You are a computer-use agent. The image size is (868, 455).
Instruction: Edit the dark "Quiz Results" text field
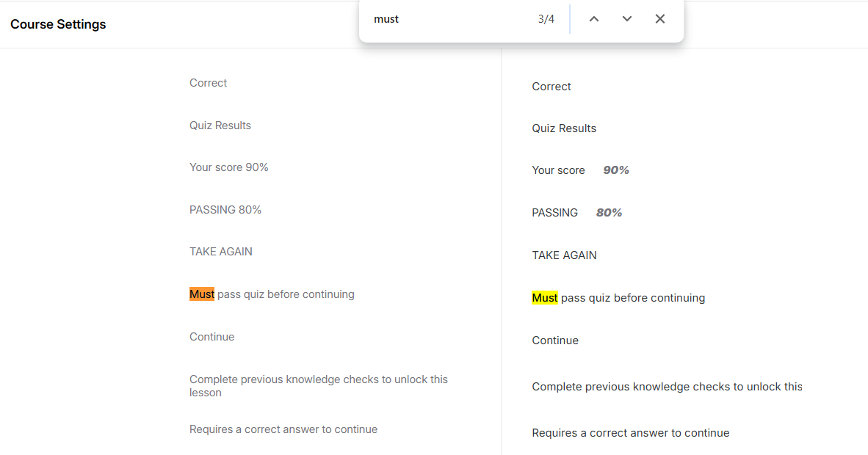[x=564, y=128]
